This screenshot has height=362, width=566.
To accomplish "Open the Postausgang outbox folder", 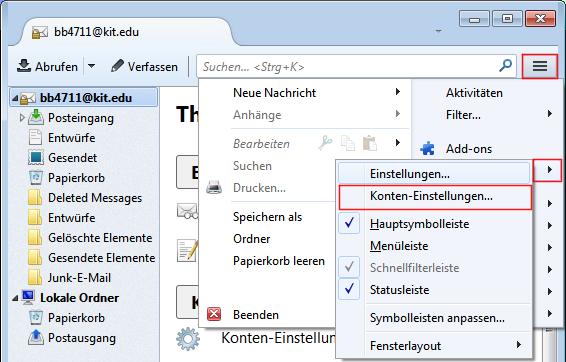I will click(82, 338).
